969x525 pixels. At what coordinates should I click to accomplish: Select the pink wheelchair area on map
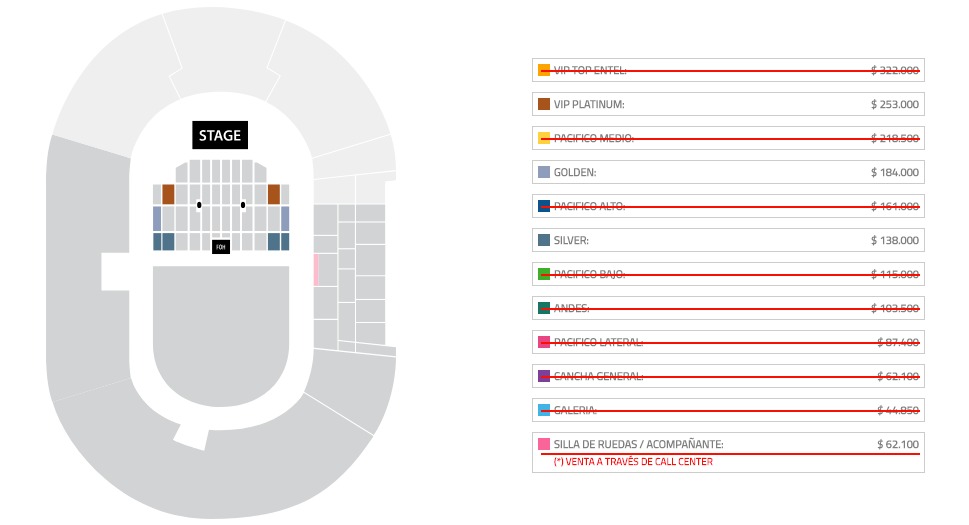[316, 270]
